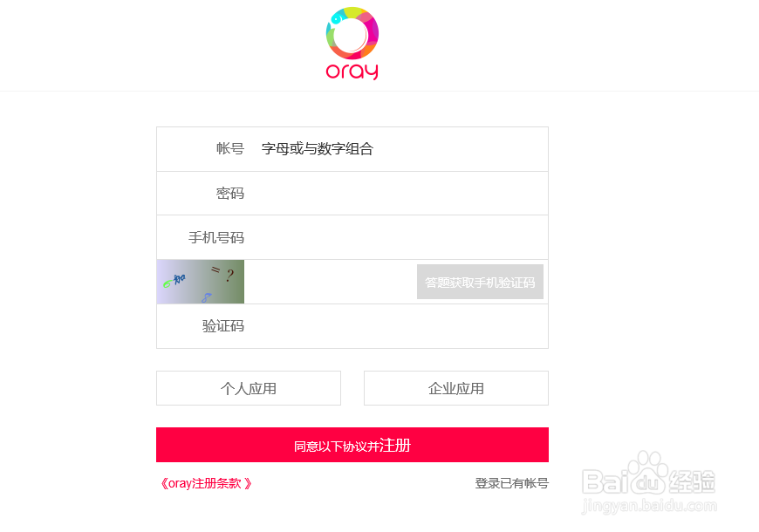This screenshot has height=532, width=759.
Task: Click the 帐号 account input field
Action: click(393, 148)
